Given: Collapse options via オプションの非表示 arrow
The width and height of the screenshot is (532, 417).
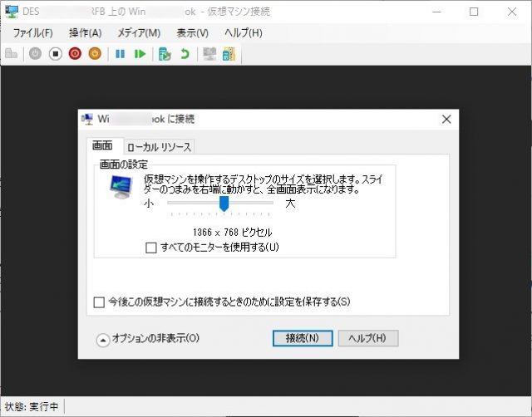Looking at the screenshot, I should click(103, 340).
